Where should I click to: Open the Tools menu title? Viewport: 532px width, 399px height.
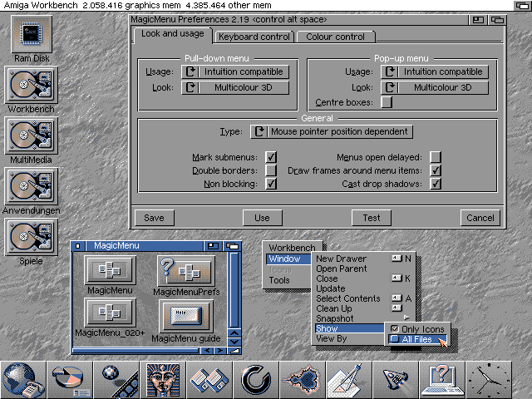288,280
